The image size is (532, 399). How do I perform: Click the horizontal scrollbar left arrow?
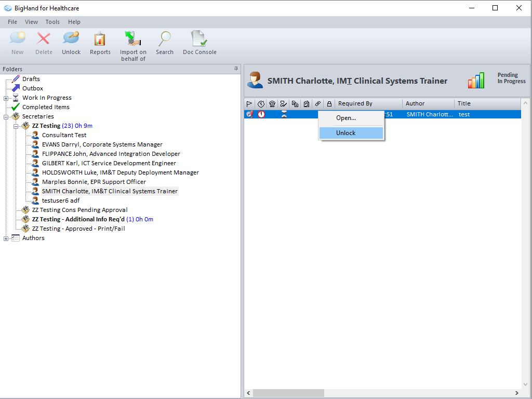pyautogui.click(x=248, y=393)
